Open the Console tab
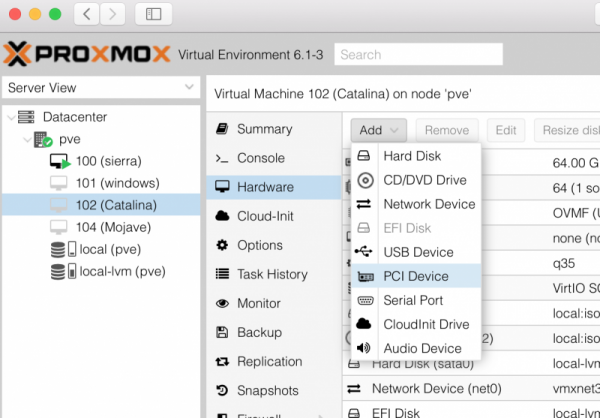 (x=273, y=158)
